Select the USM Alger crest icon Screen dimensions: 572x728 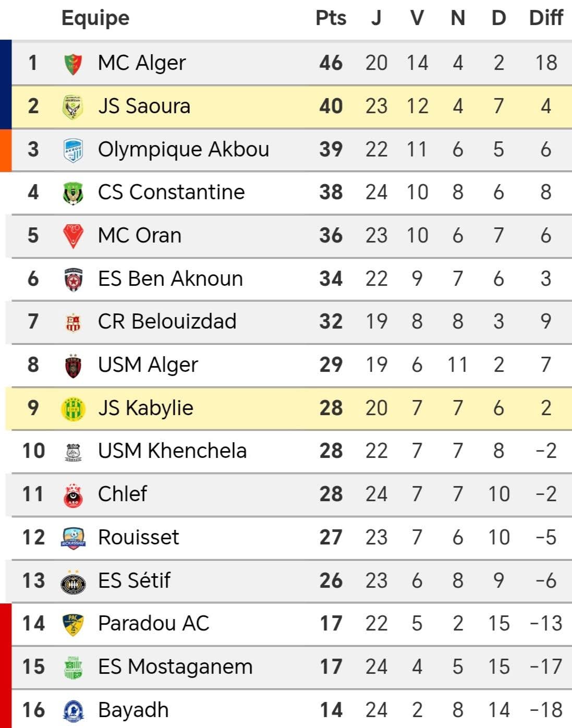coord(74,365)
